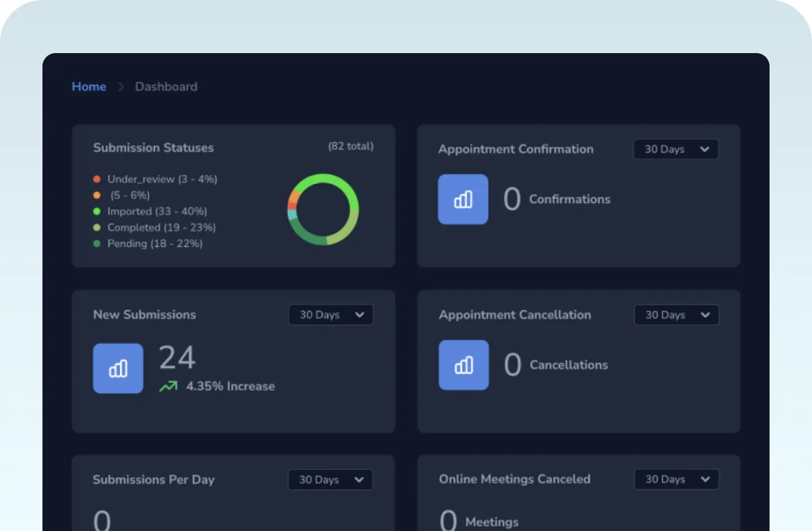This screenshot has width=812, height=531.
Task: Click the New Submissions bar chart icon
Action: click(118, 368)
